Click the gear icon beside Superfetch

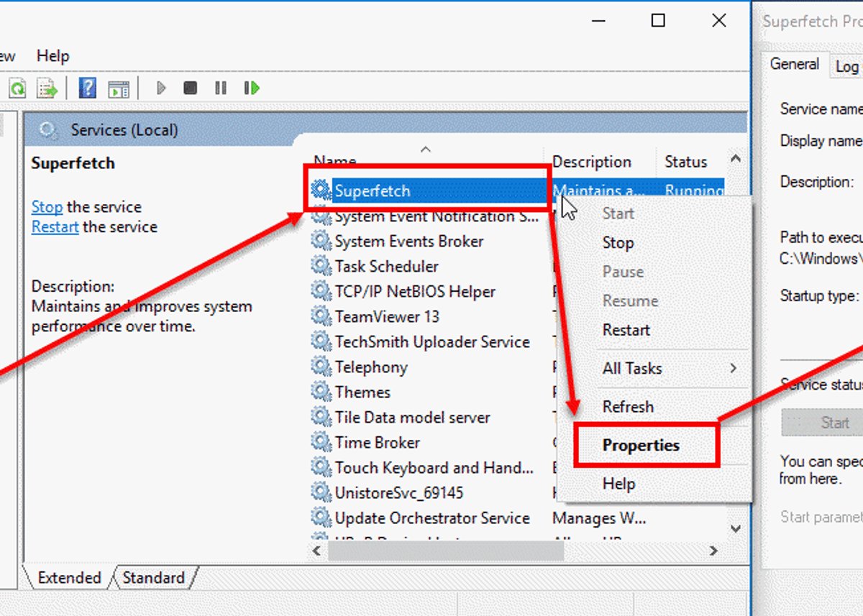[320, 190]
